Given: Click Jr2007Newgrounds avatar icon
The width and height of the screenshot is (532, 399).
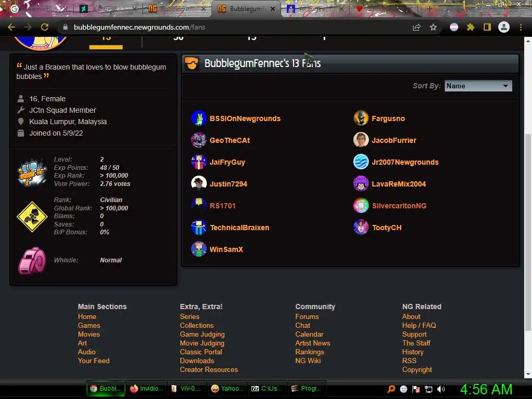Looking at the screenshot, I should click(x=361, y=162).
